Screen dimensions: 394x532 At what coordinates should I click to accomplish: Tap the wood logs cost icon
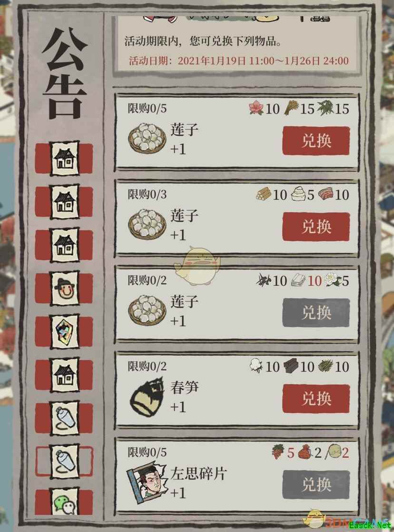point(264,194)
